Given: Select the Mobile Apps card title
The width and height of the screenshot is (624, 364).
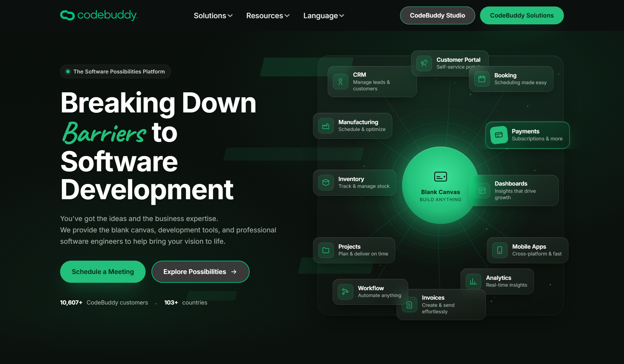Looking at the screenshot, I should [529, 247].
